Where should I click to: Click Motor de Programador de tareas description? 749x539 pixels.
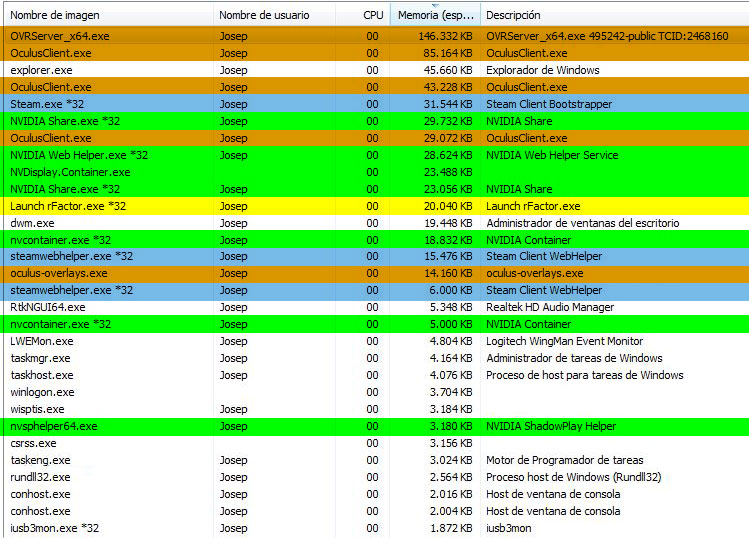(565, 460)
